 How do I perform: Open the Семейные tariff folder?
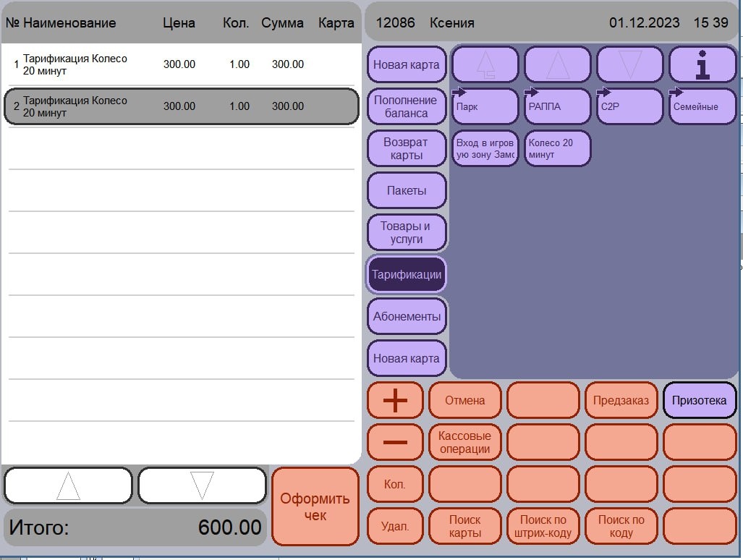pyautogui.click(x=702, y=106)
